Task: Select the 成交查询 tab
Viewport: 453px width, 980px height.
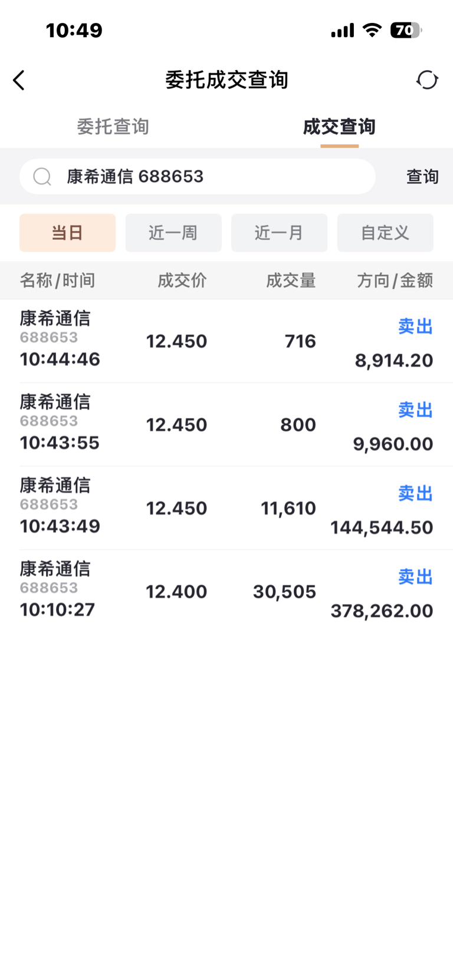Action: click(x=339, y=126)
